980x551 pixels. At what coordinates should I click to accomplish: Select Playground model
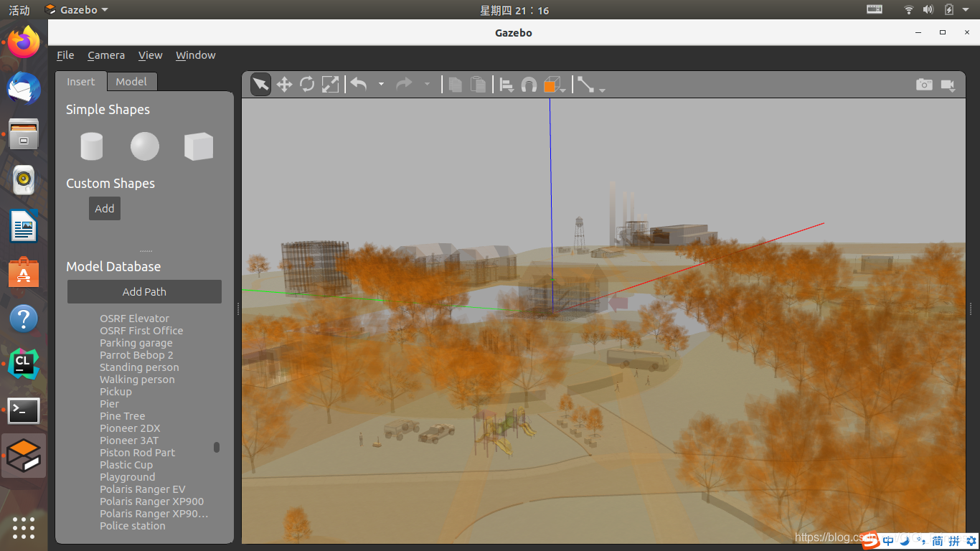(x=127, y=477)
